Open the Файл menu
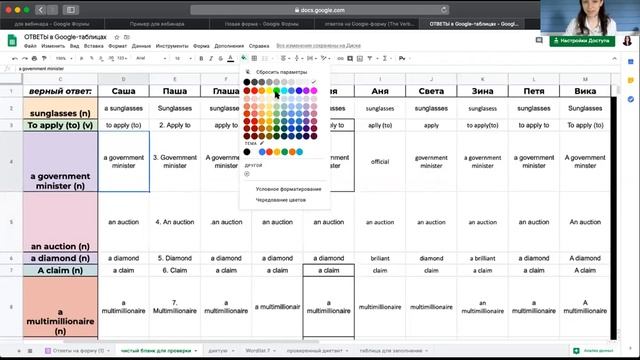640x360 pixels. click(x=30, y=46)
